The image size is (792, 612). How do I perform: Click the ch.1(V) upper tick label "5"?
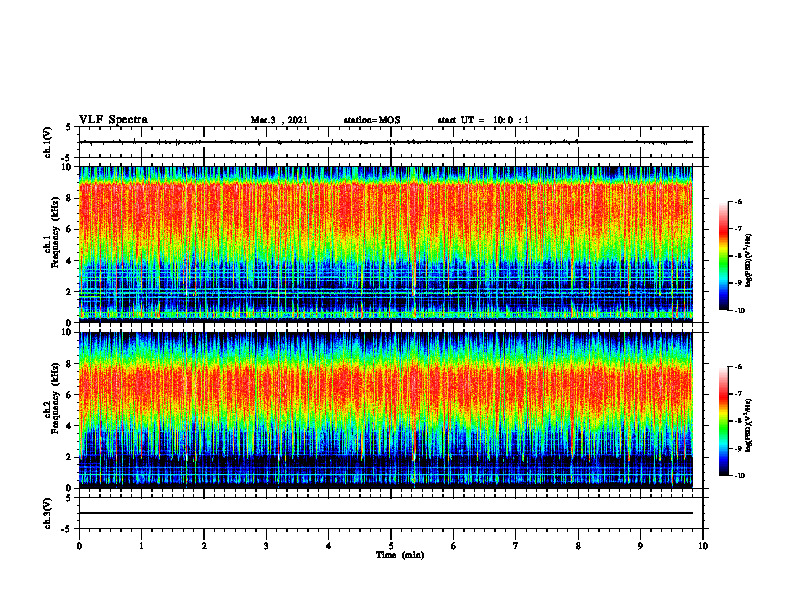pyautogui.click(x=68, y=127)
